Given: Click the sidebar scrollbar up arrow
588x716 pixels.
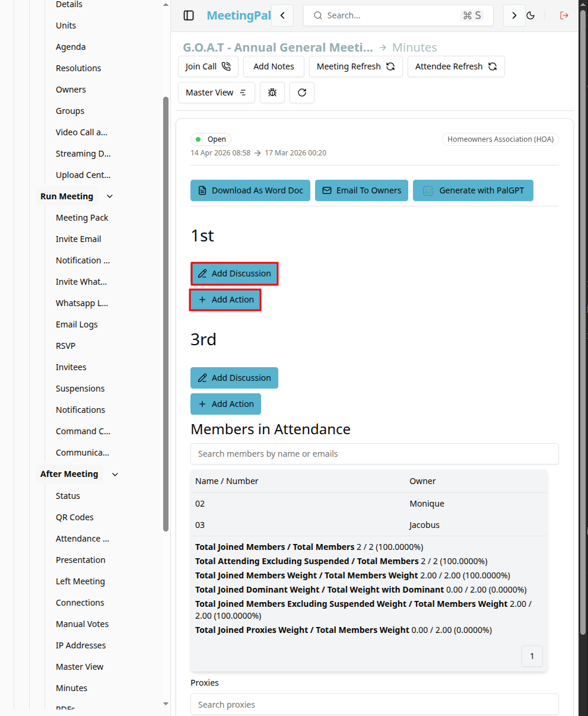Looking at the screenshot, I should click(x=166, y=5).
